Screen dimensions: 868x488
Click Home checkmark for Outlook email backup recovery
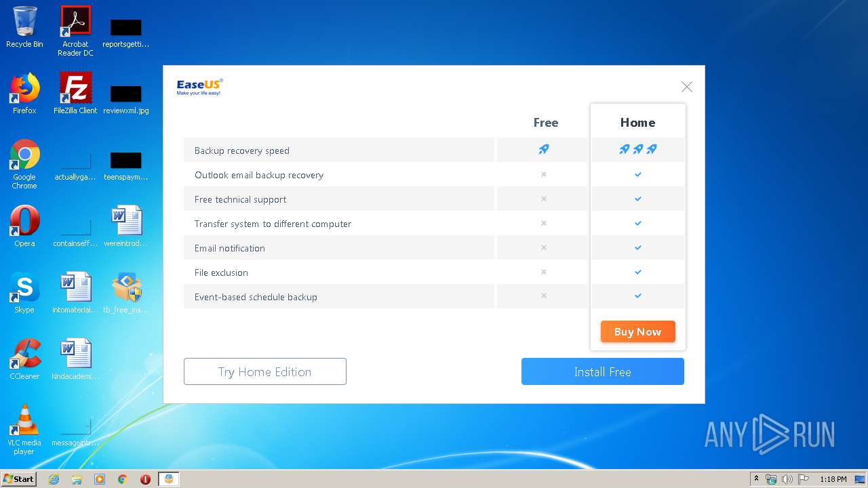pyautogui.click(x=637, y=174)
